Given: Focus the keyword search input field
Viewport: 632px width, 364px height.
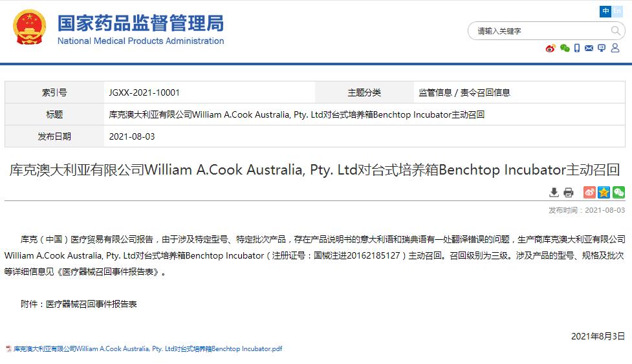Looking at the screenshot, I should (x=540, y=31).
